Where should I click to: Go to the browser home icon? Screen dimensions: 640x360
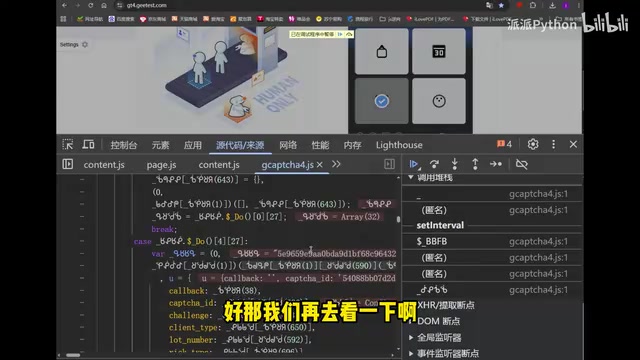click(x=104, y=5)
